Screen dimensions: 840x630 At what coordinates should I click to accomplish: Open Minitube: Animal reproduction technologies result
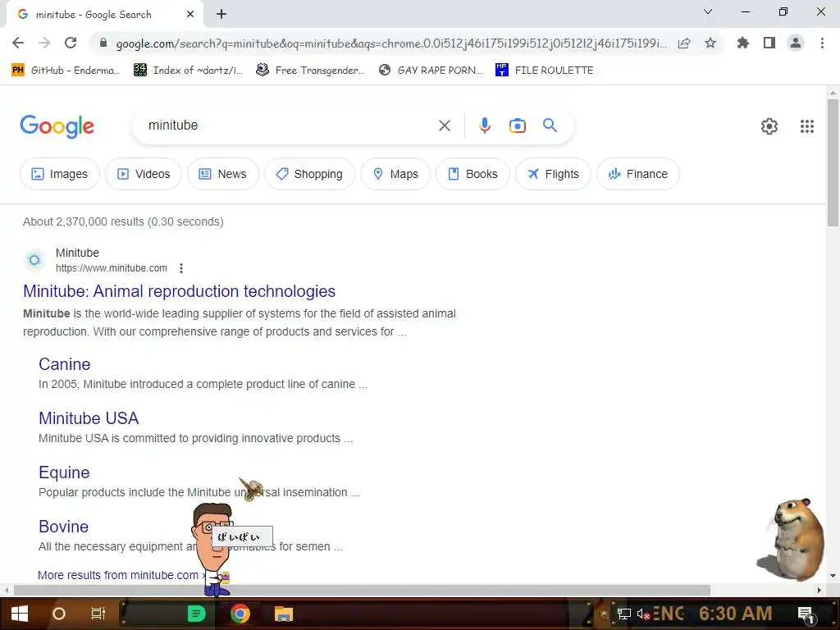pyautogui.click(x=179, y=291)
